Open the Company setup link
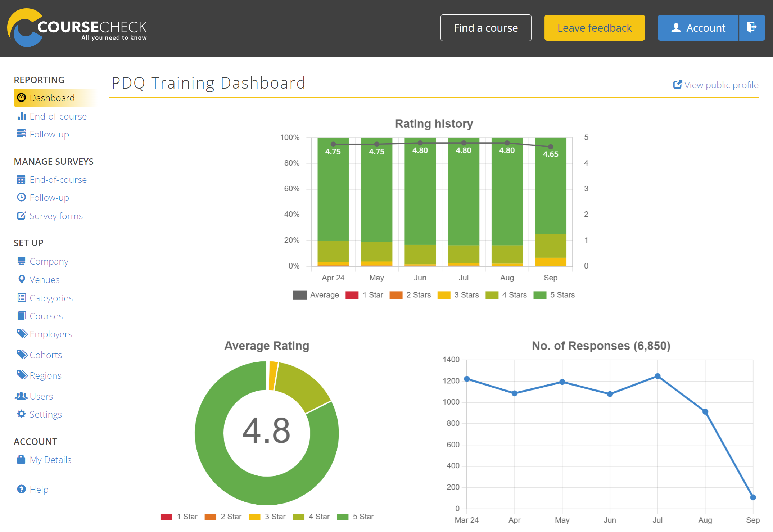Viewport: 773px width, 532px height. pos(49,261)
